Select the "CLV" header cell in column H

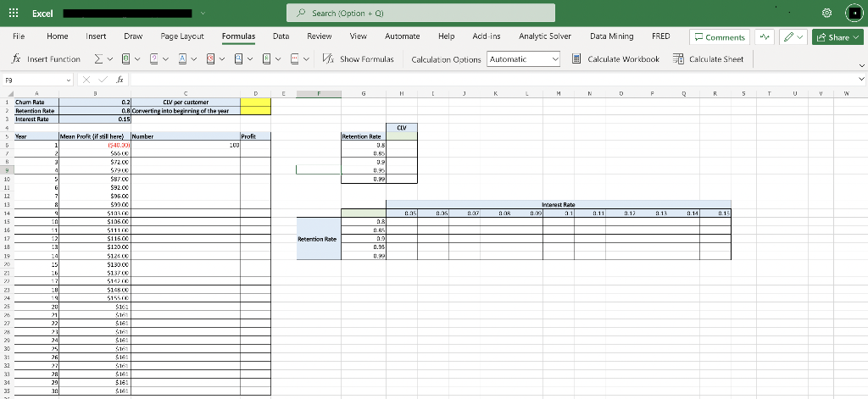click(x=402, y=127)
